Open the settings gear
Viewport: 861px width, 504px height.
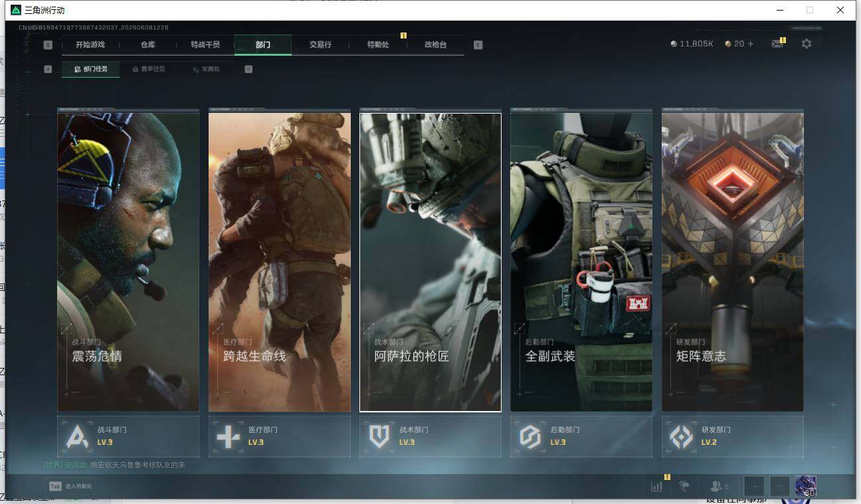807,44
